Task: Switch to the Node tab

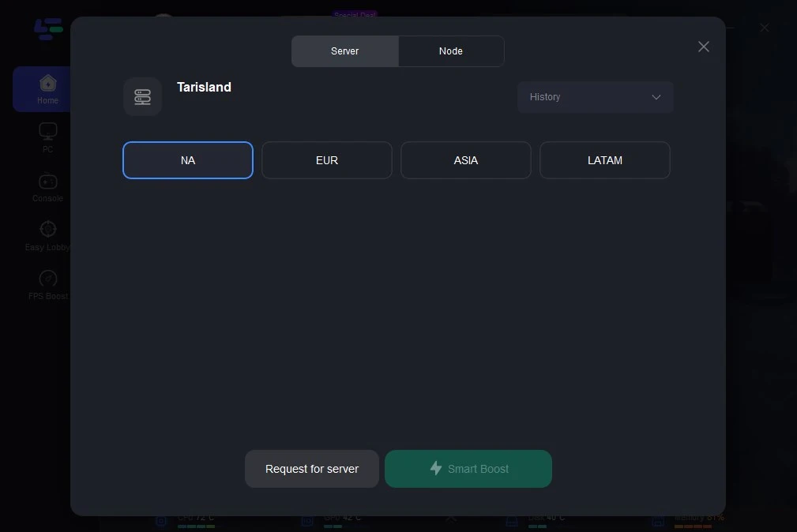Action: click(451, 51)
